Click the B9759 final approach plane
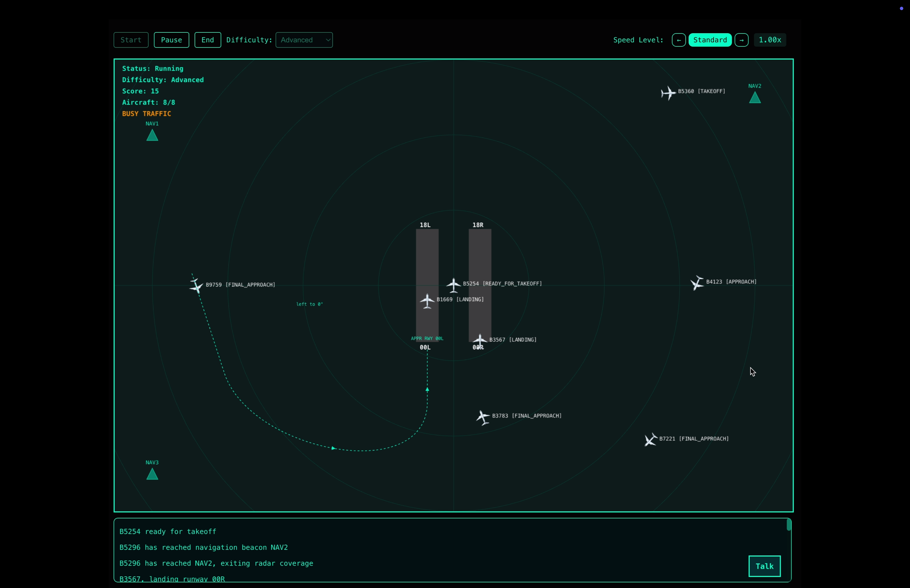Image resolution: width=910 pixels, height=588 pixels. [x=196, y=286]
